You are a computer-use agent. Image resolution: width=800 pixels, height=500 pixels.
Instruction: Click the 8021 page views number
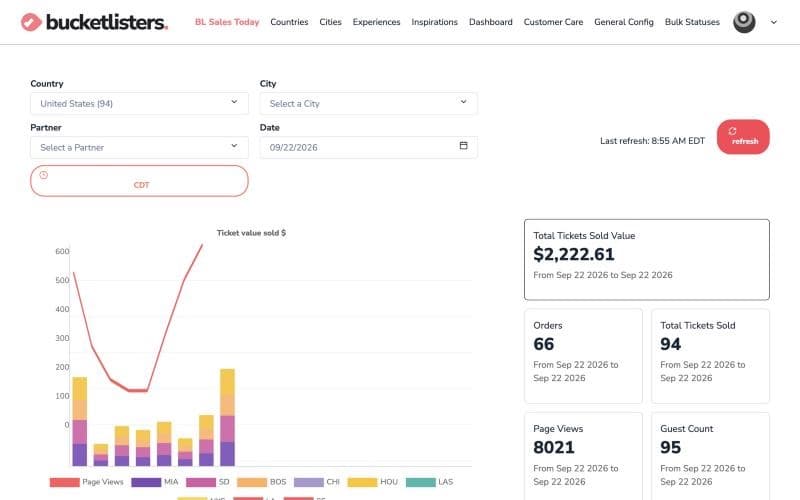click(x=554, y=447)
